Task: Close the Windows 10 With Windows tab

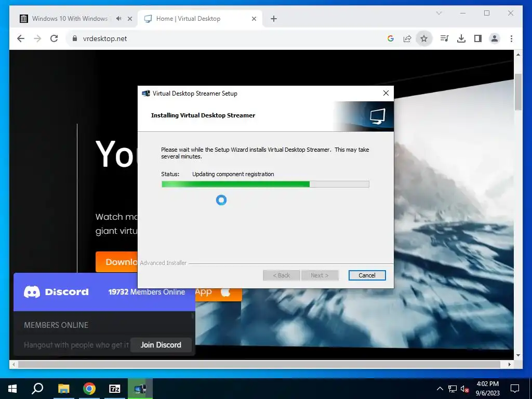Action: (x=129, y=19)
